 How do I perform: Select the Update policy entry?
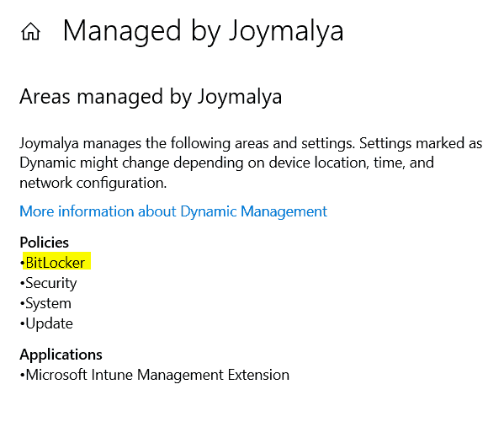[x=49, y=323]
